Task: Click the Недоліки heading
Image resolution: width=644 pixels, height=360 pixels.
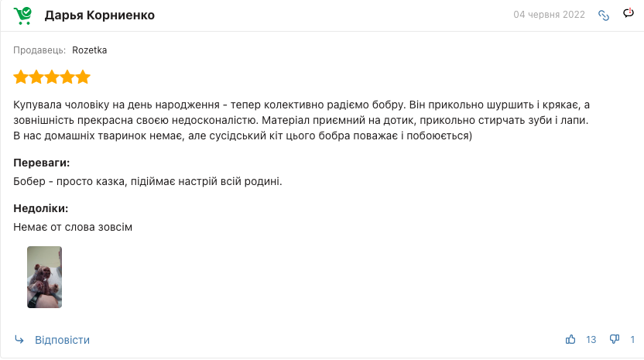Action: [41, 208]
